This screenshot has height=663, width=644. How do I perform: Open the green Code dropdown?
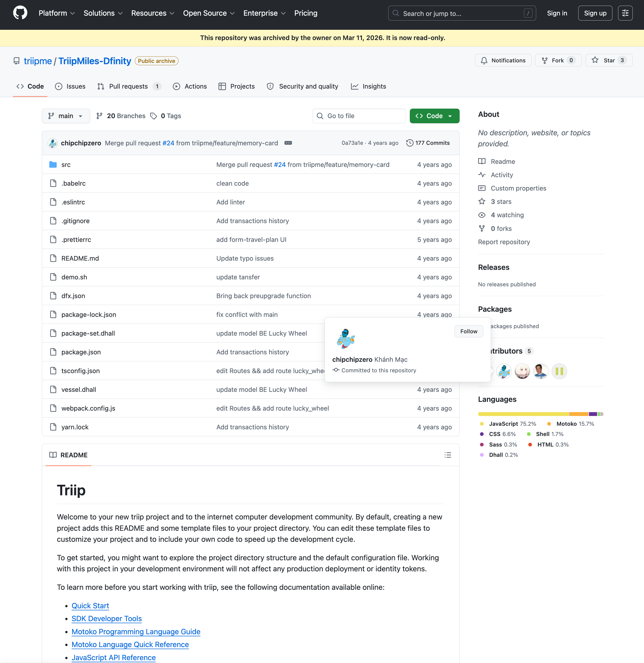click(x=434, y=116)
